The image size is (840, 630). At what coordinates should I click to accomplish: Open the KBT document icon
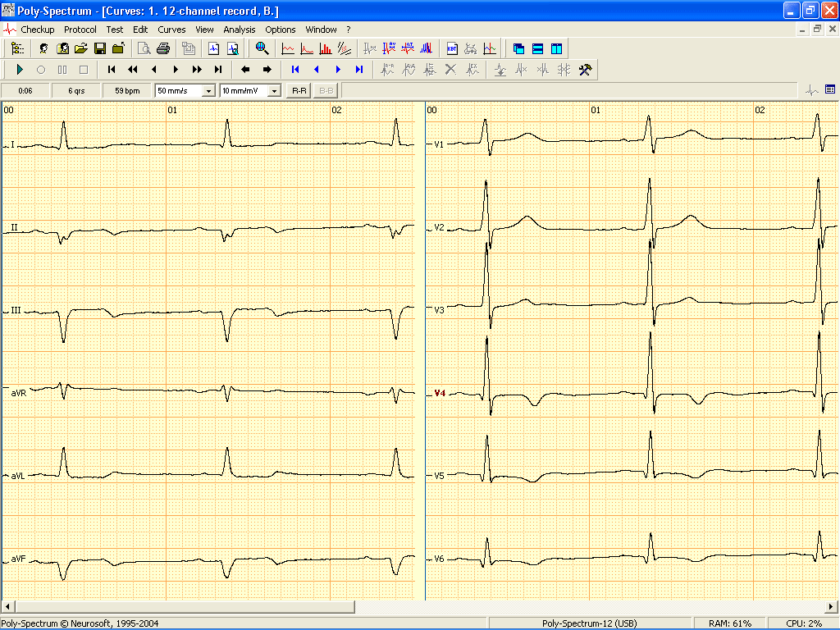pos(452,48)
